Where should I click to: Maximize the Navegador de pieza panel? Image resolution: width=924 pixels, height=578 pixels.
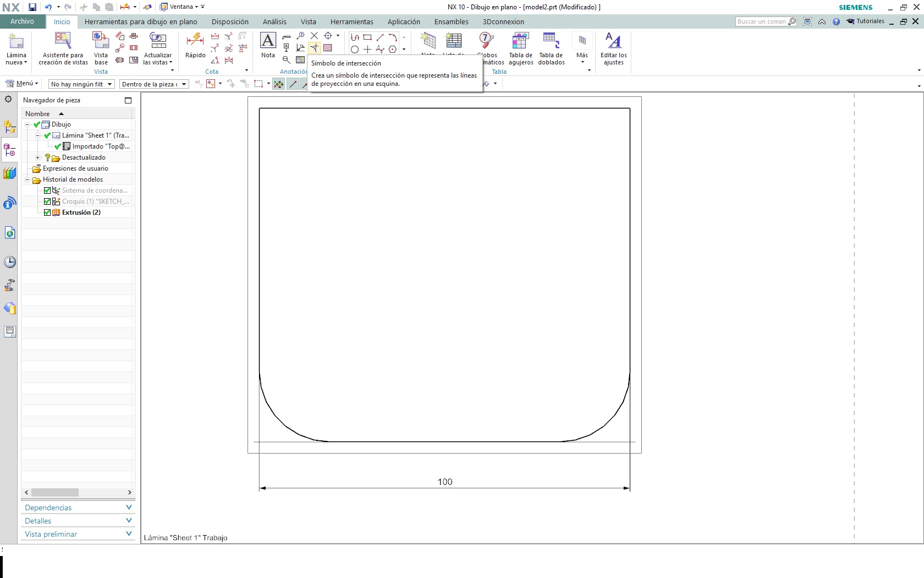(x=128, y=100)
